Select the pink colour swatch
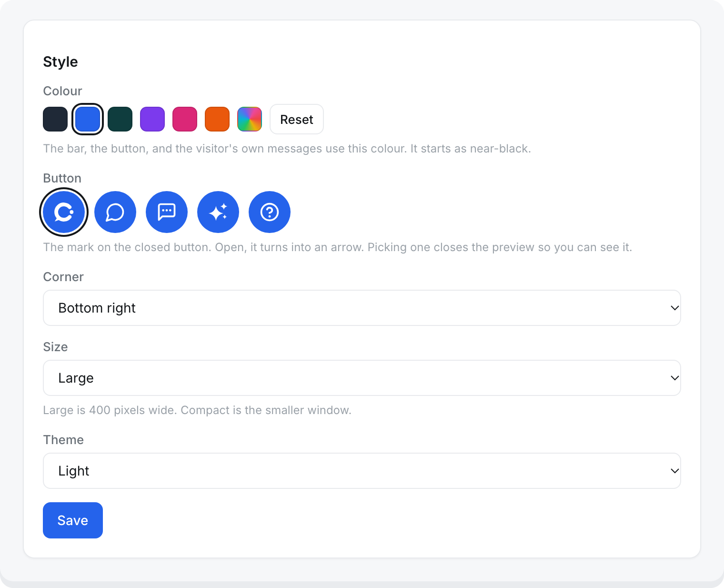This screenshot has height=588, width=724. [x=185, y=119]
